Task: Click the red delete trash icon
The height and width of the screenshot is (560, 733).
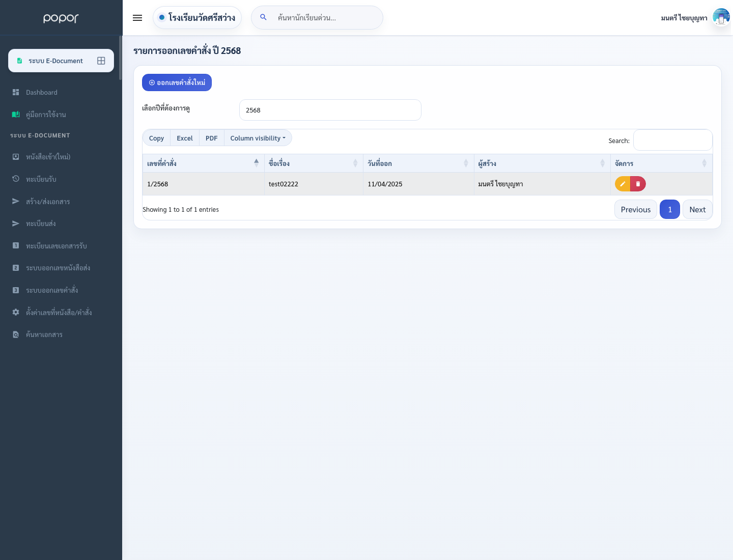Action: [638, 184]
